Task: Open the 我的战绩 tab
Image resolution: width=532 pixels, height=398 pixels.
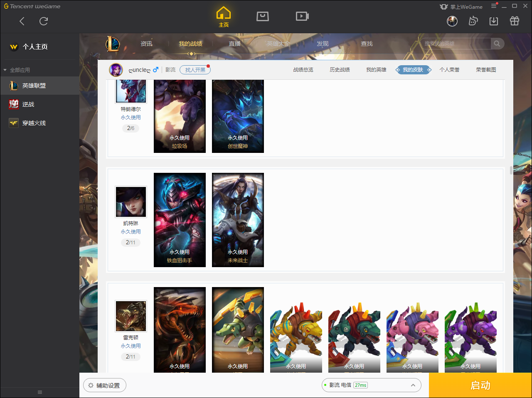Action: (x=190, y=44)
